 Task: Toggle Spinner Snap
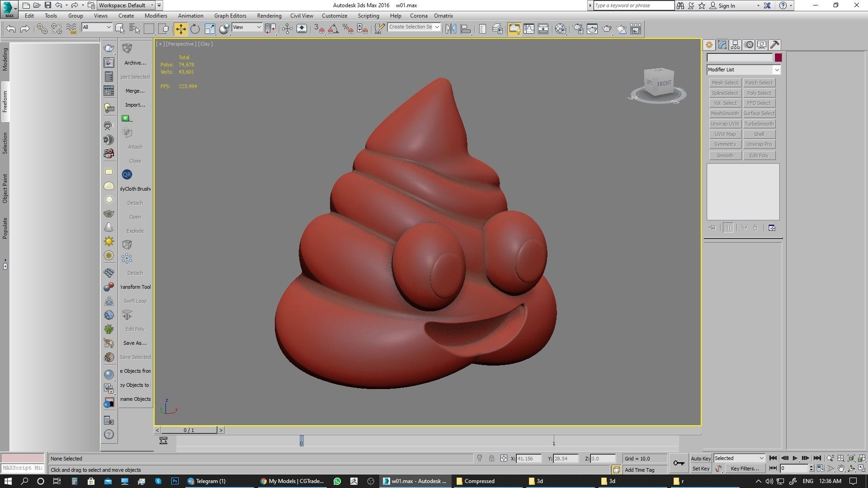(363, 29)
